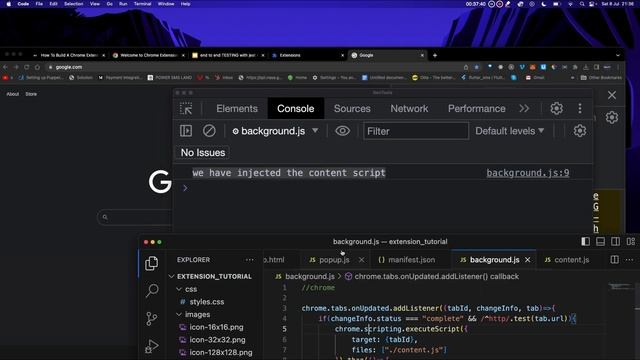Select the Console tab in DevTools

click(x=296, y=109)
